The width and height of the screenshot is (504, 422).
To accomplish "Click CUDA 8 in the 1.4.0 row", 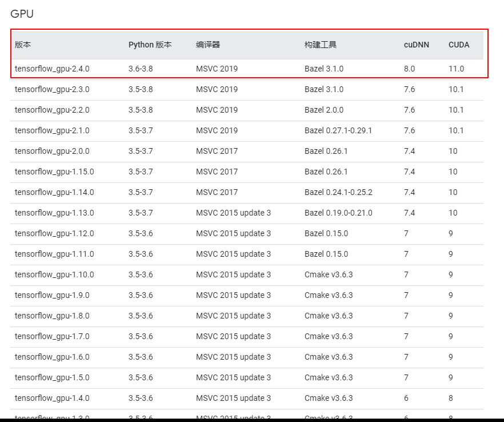I will click(451, 398).
